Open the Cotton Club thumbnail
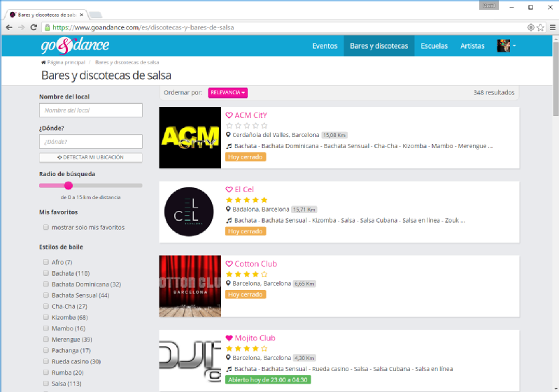This screenshot has width=559, height=392. coord(190,286)
